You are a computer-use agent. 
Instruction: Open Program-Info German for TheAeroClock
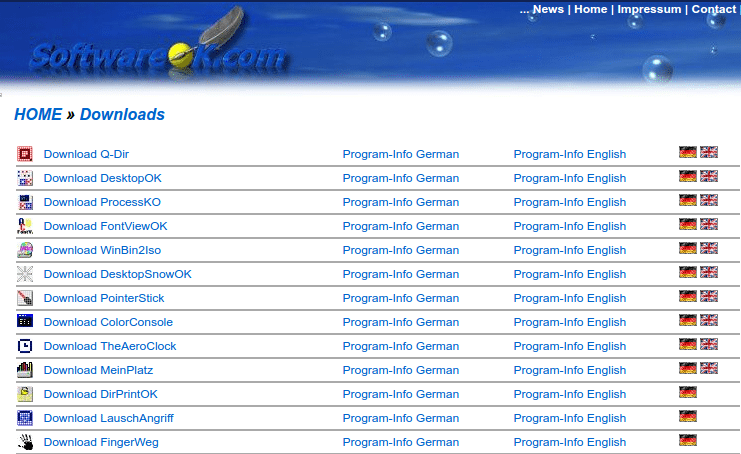pos(401,346)
